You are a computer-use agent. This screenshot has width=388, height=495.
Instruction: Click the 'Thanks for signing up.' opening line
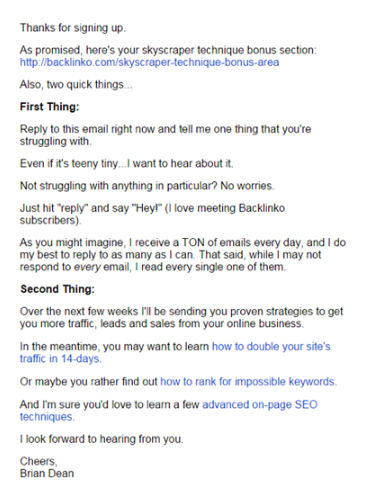pos(73,28)
